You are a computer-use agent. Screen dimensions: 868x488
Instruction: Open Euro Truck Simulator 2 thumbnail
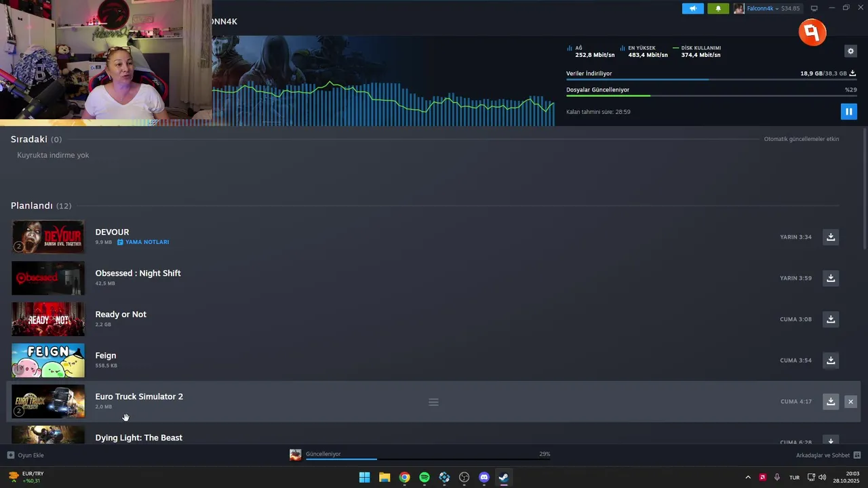click(48, 401)
